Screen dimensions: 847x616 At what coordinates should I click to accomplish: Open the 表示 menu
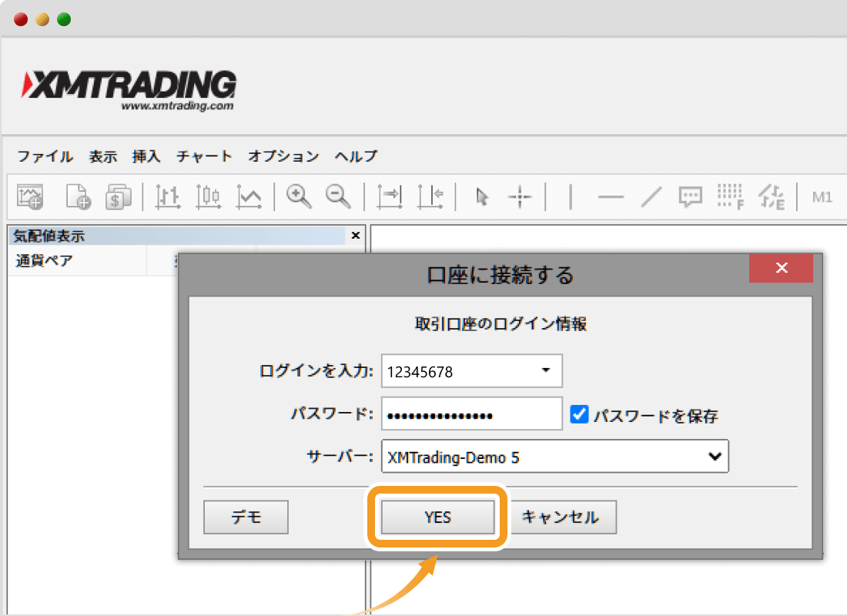coord(103,156)
